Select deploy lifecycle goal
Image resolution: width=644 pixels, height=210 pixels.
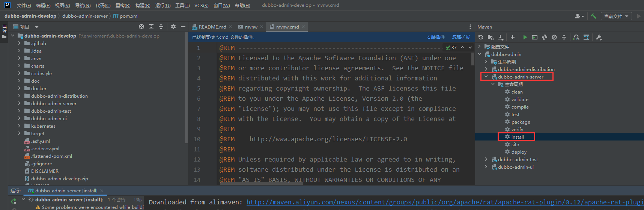[519, 152]
